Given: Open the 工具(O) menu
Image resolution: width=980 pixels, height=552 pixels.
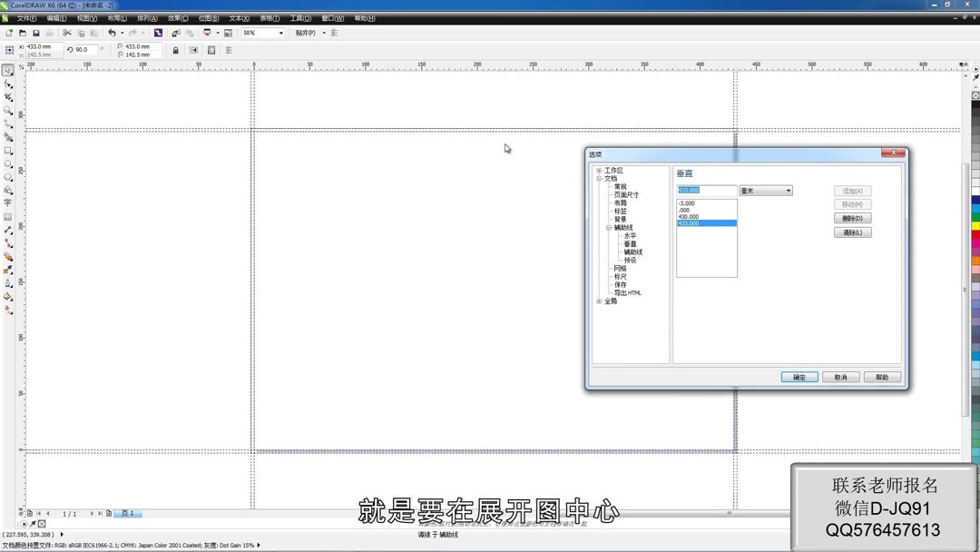Looking at the screenshot, I should [299, 17].
